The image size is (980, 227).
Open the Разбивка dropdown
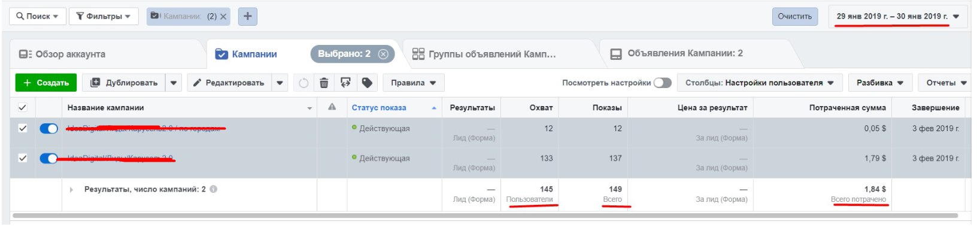[x=879, y=83]
